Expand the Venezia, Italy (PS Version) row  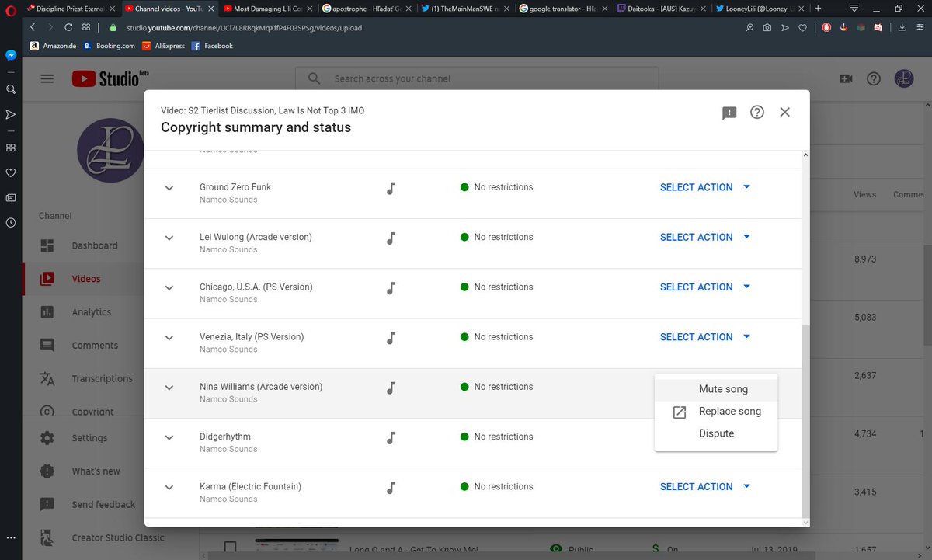(x=169, y=337)
